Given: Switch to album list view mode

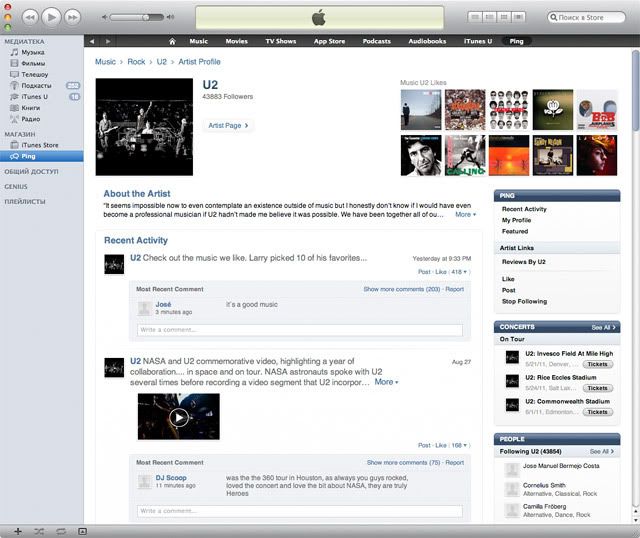Looking at the screenshot, I should point(489,17).
